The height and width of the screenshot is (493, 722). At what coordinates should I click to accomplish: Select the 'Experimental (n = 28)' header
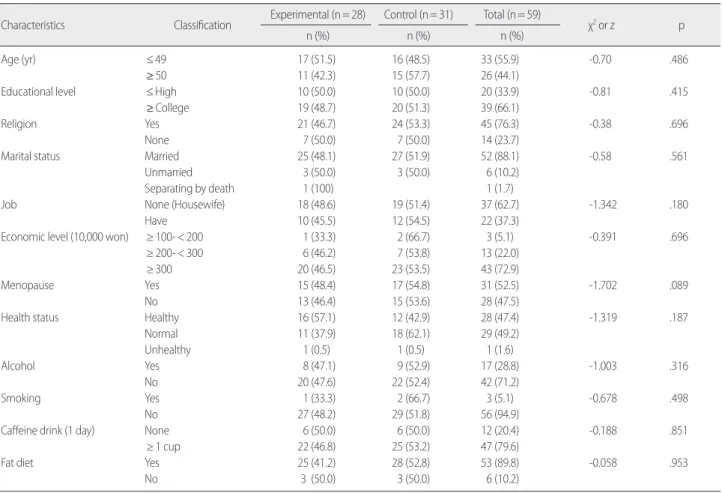click(x=317, y=15)
